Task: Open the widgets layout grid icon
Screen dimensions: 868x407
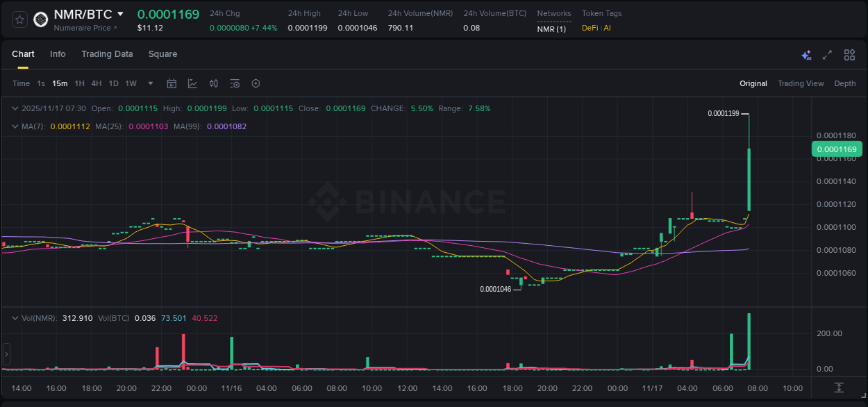Action: [x=849, y=54]
